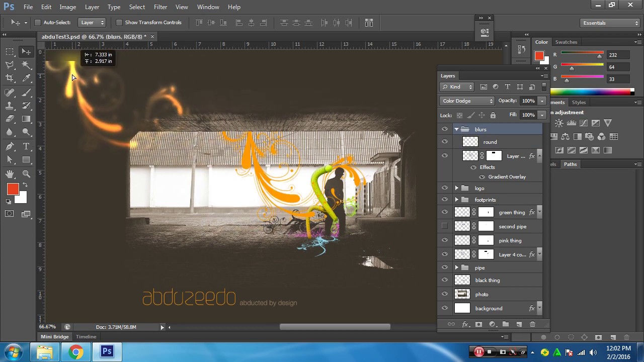Hide the logo group
The width and height of the screenshot is (644, 362).
pos(444,188)
